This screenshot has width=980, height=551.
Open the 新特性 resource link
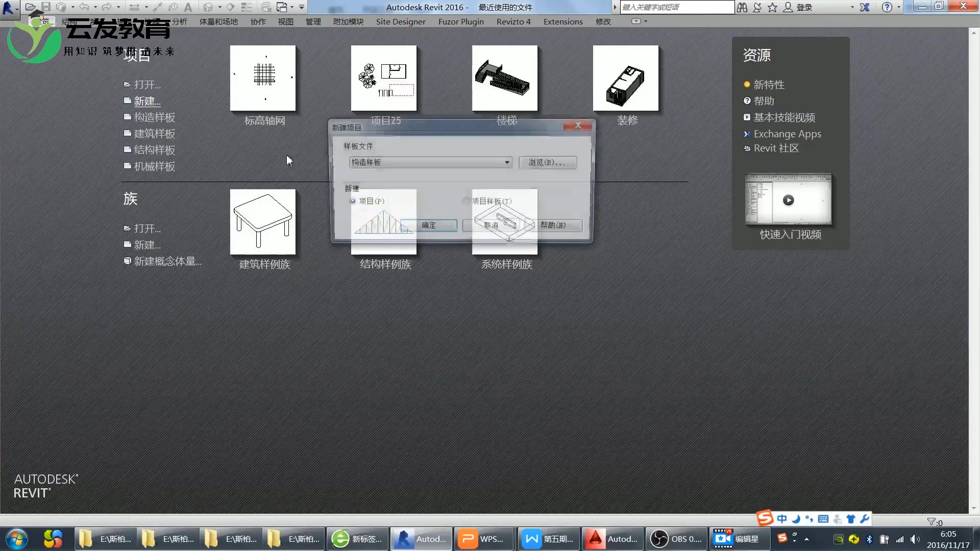(x=769, y=85)
